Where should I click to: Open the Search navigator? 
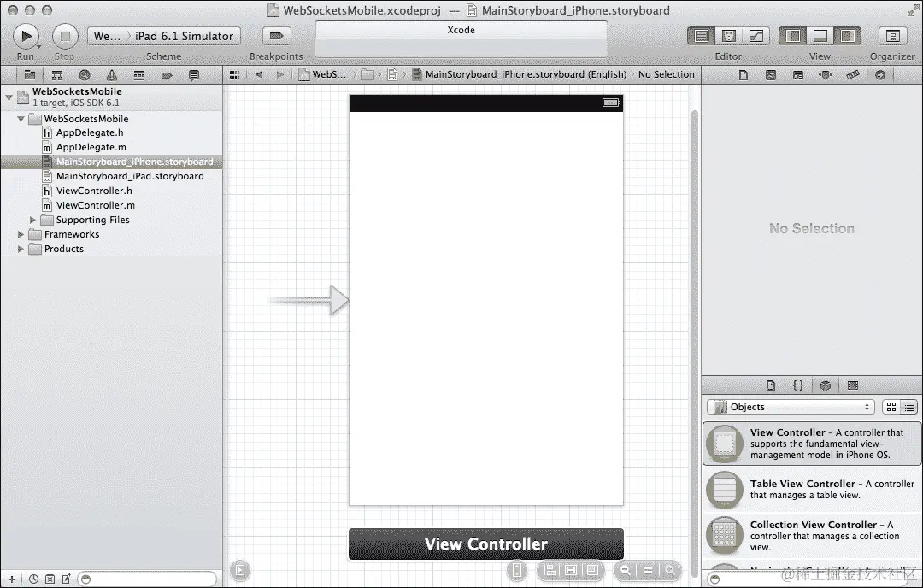coord(84,74)
